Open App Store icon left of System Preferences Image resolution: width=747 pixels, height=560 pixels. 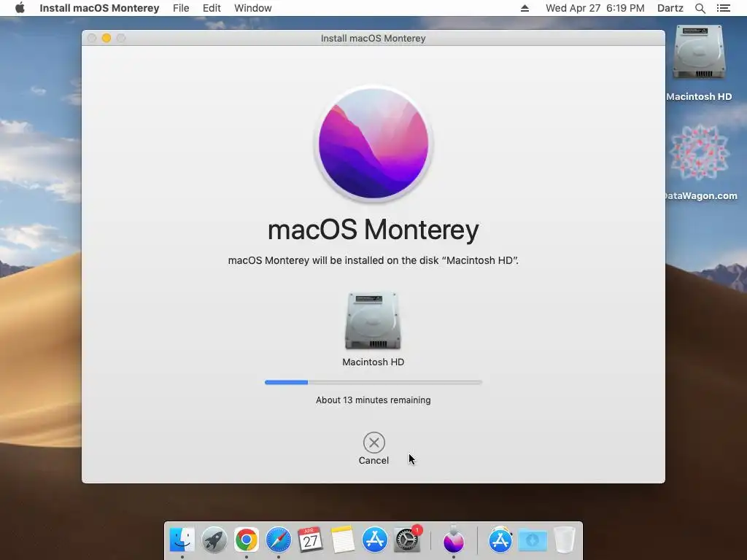pyautogui.click(x=374, y=540)
